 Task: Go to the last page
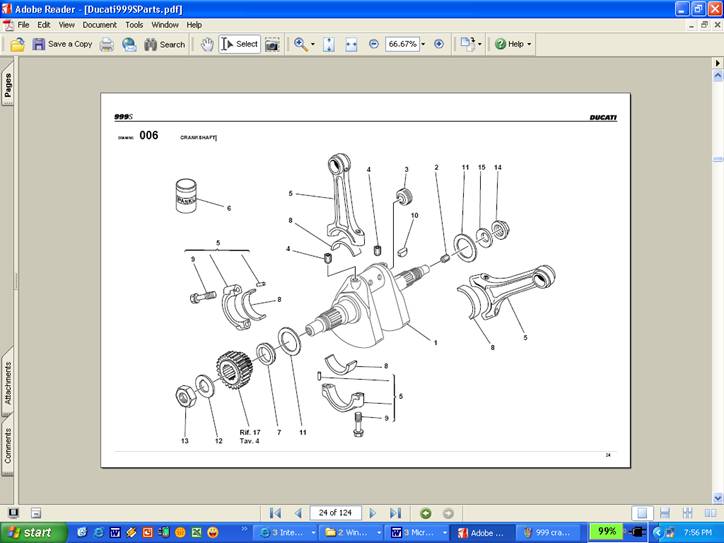(395, 513)
